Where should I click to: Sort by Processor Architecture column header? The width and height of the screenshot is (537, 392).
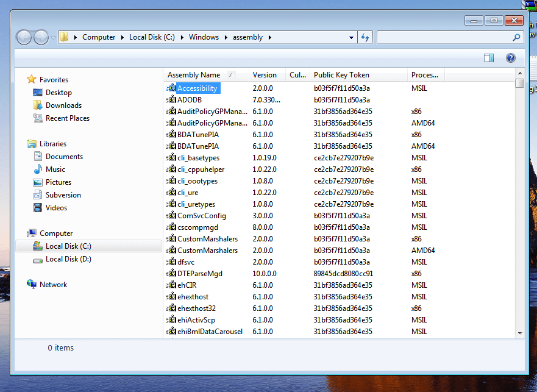click(425, 75)
